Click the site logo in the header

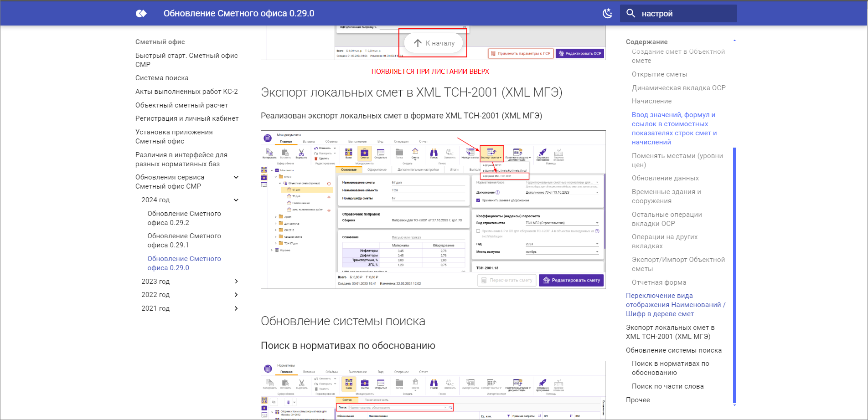point(141,14)
